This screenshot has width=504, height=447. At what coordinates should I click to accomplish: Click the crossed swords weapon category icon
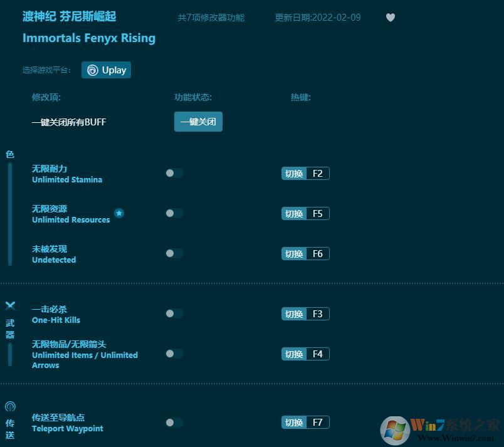[x=10, y=305]
